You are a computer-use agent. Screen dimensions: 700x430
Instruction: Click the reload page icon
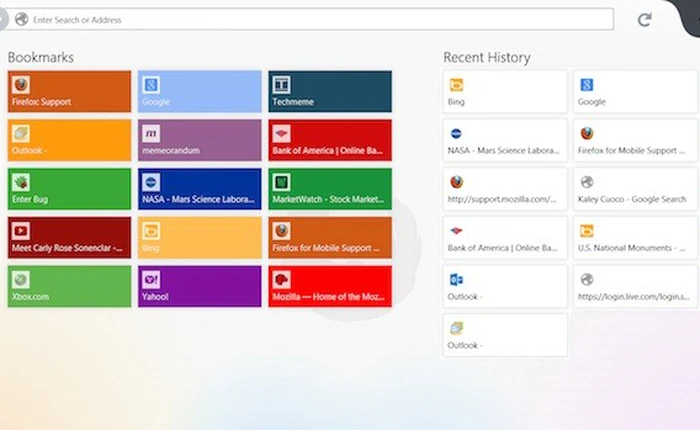644,20
